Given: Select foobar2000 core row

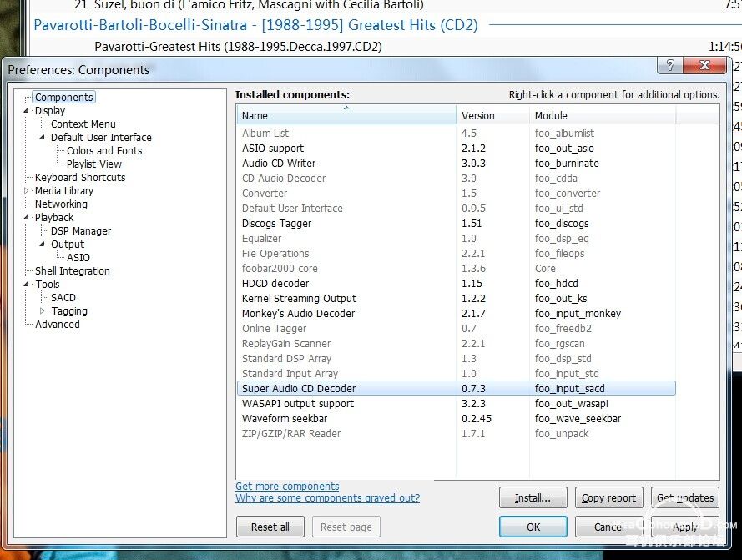Looking at the screenshot, I should [457, 269].
